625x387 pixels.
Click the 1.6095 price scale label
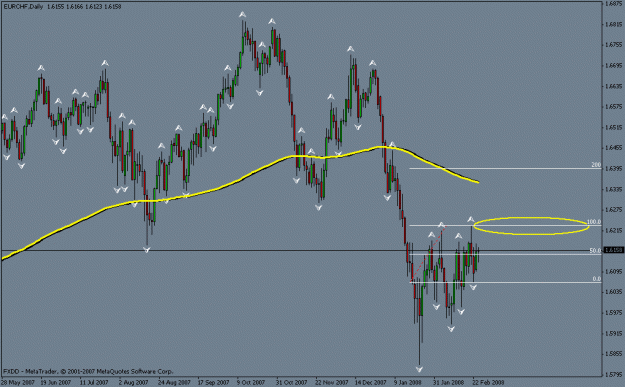[613, 271]
